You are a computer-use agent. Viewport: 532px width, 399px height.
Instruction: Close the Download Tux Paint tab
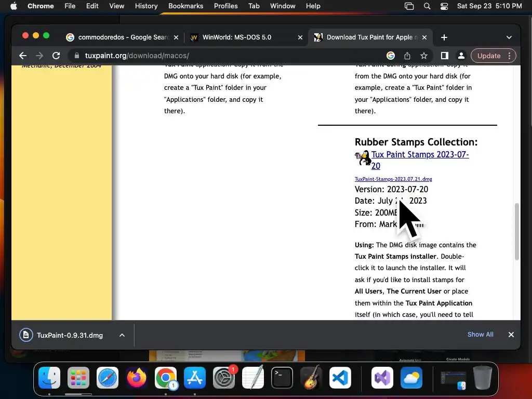[x=424, y=37]
